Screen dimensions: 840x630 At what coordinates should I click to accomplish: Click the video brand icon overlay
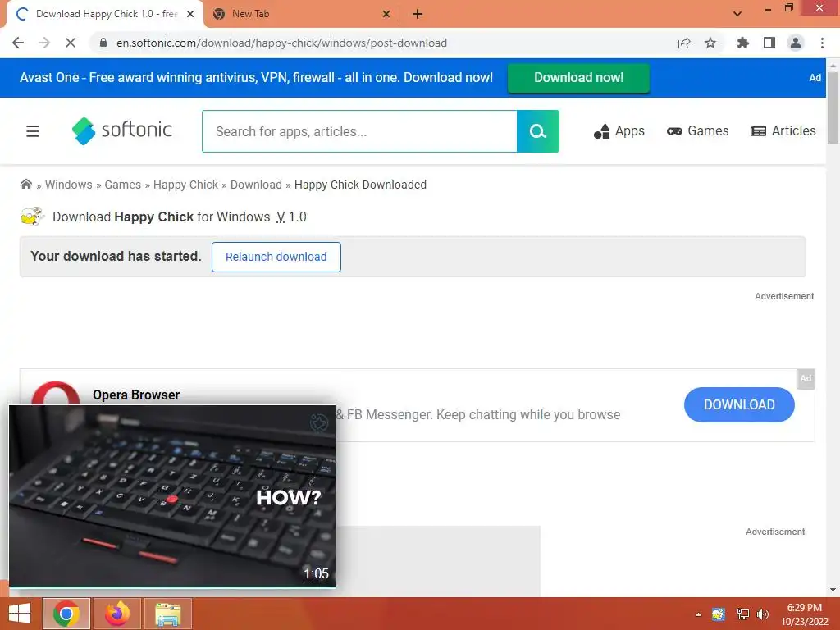pyautogui.click(x=319, y=422)
